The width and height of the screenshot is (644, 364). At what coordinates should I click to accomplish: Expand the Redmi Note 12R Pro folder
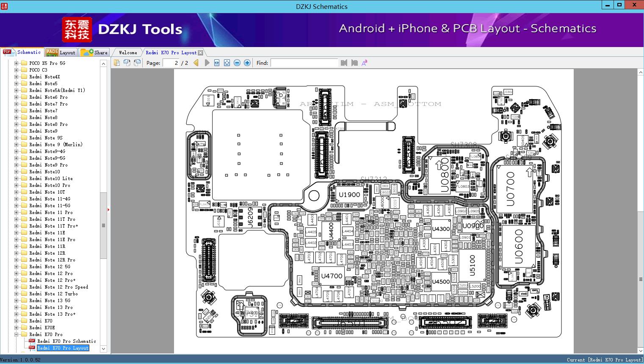[17, 260]
